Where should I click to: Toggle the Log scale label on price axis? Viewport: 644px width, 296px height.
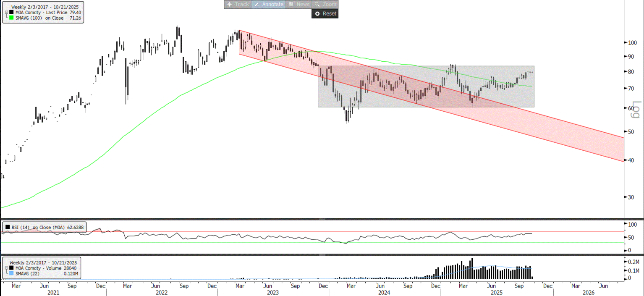[x=636, y=109]
